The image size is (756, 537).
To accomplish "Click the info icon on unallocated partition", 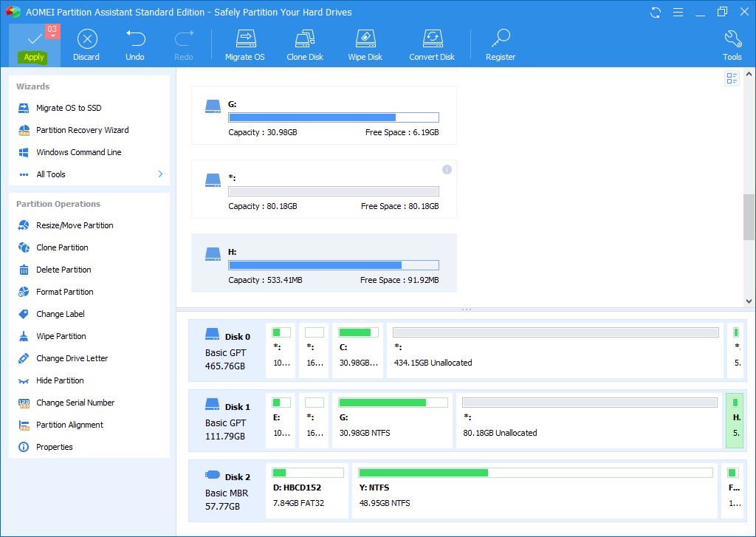I will [447, 170].
